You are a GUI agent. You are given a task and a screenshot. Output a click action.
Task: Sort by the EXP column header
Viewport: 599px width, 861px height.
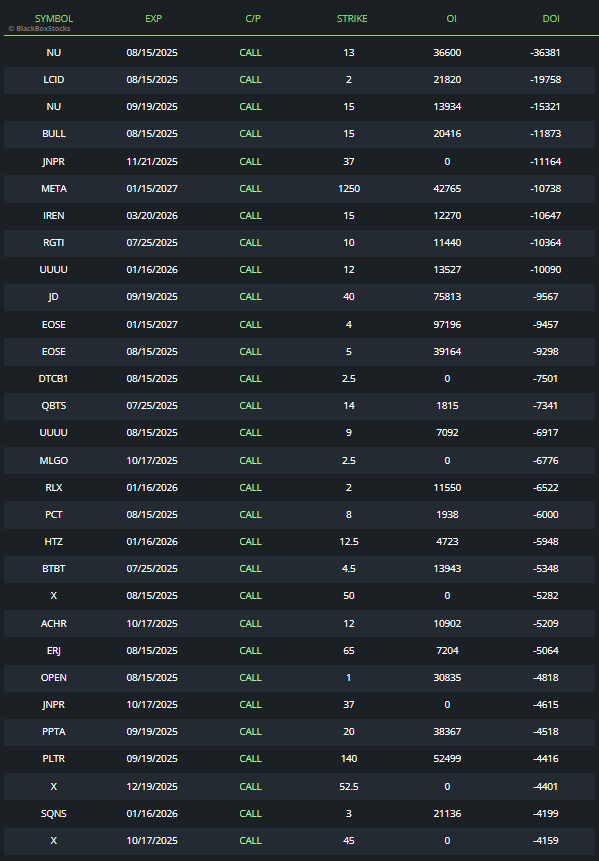point(153,19)
